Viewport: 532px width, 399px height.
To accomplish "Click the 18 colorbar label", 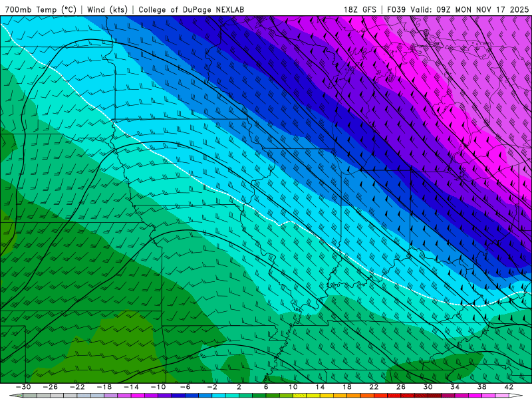I will 346,387.
